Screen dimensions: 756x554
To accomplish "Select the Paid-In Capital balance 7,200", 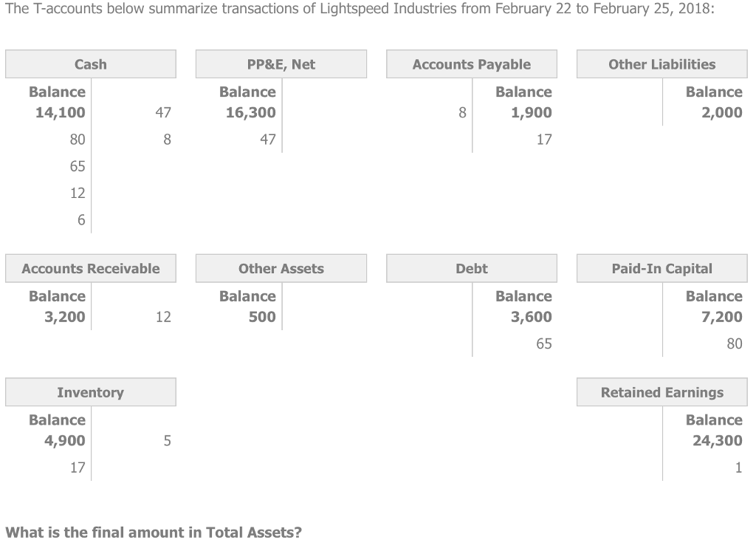I will point(722,317).
